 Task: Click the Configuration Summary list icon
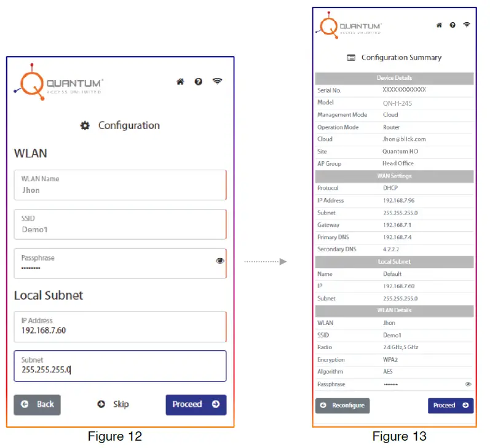pos(351,58)
